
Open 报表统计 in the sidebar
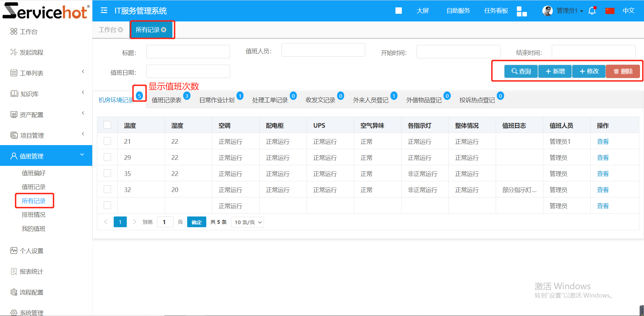click(31, 271)
